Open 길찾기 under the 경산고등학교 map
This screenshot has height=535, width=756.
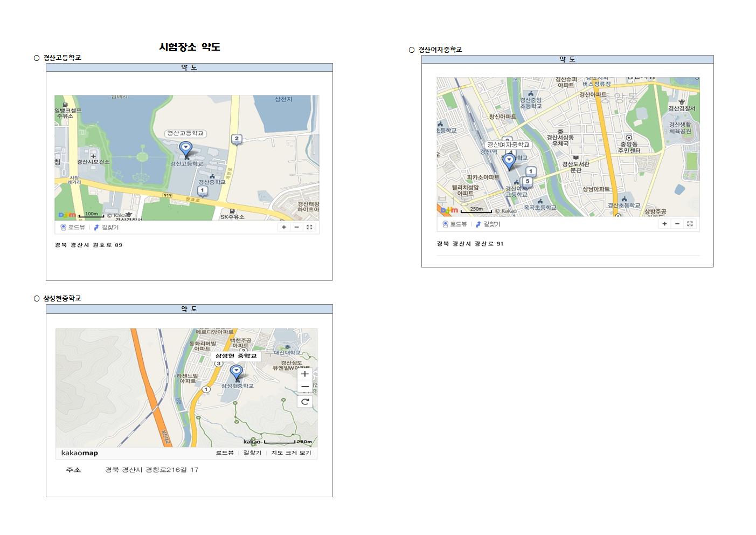click(107, 227)
